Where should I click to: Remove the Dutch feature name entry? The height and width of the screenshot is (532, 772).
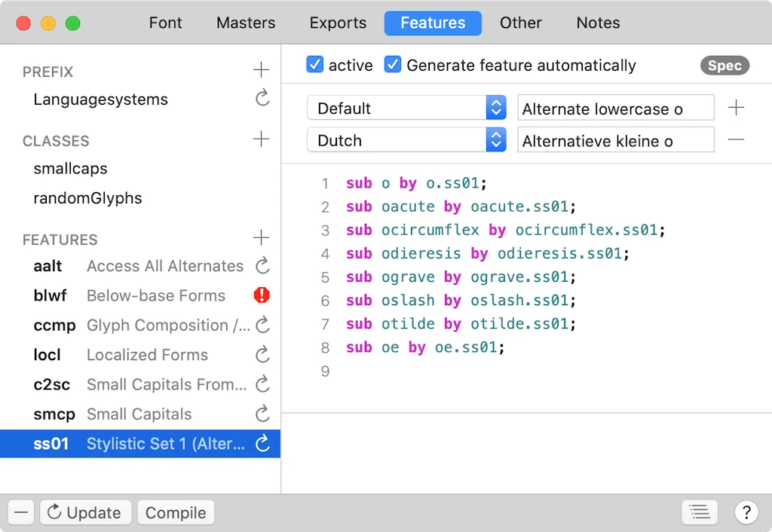tap(736, 140)
